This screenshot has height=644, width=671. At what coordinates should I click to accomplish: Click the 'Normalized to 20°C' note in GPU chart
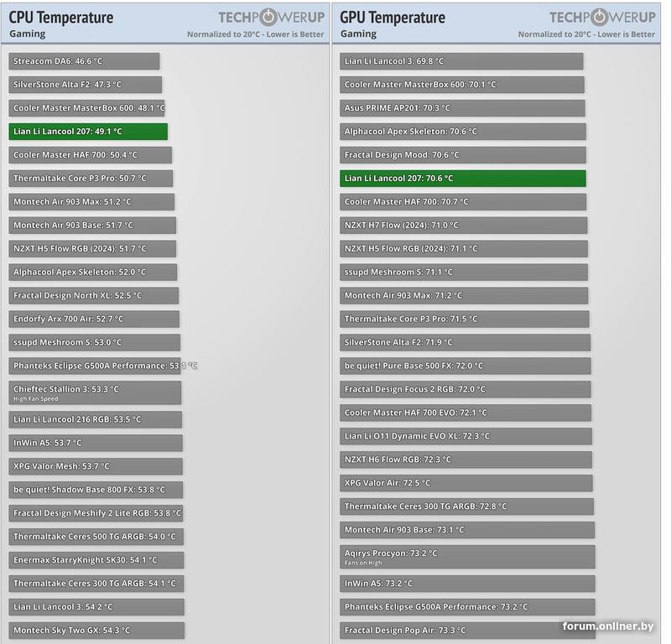click(x=586, y=34)
